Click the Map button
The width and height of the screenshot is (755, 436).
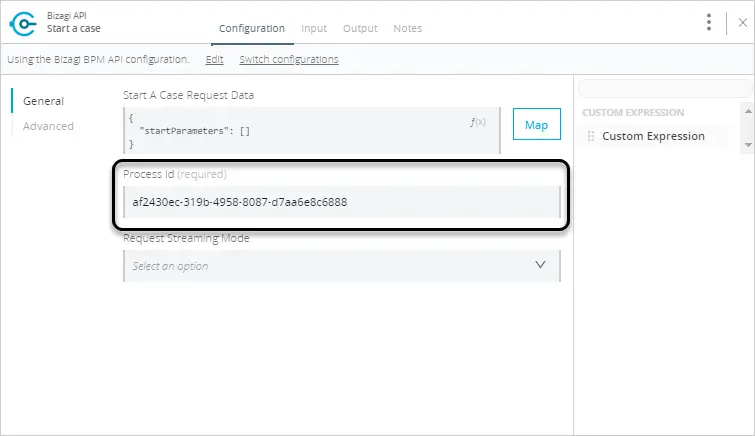click(536, 124)
